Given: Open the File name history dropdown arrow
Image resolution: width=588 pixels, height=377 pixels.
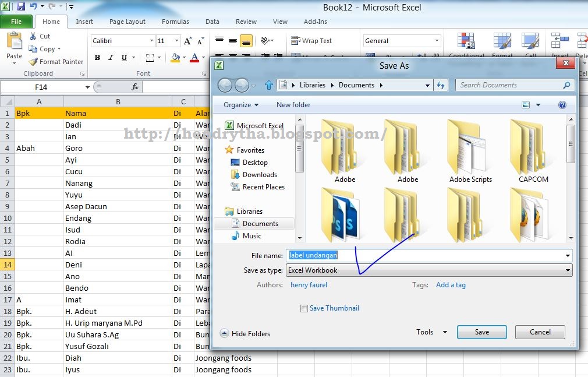Looking at the screenshot, I should click(568, 256).
